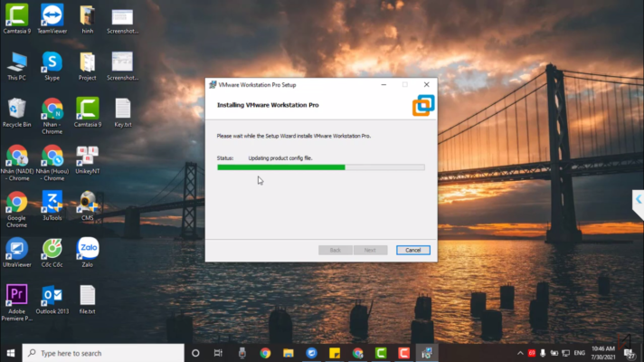The width and height of the screenshot is (644, 362).
Task: Show hidden system tray icons
Action: click(x=520, y=353)
